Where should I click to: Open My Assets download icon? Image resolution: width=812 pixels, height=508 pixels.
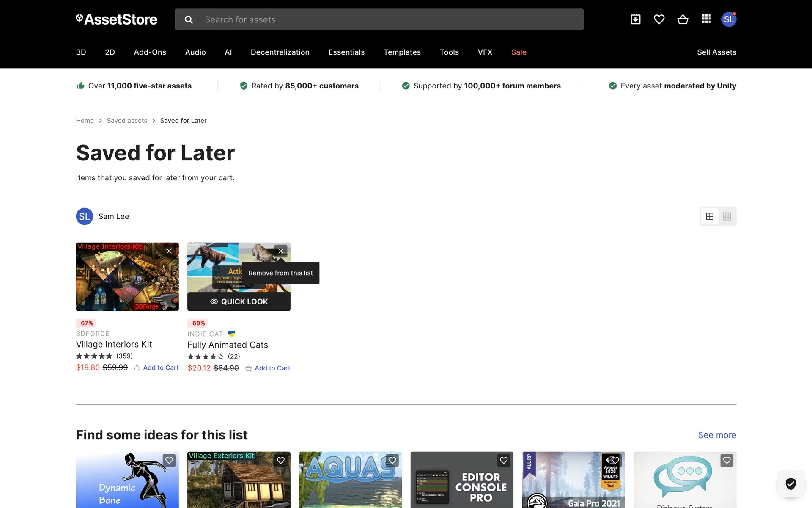pyautogui.click(x=635, y=19)
